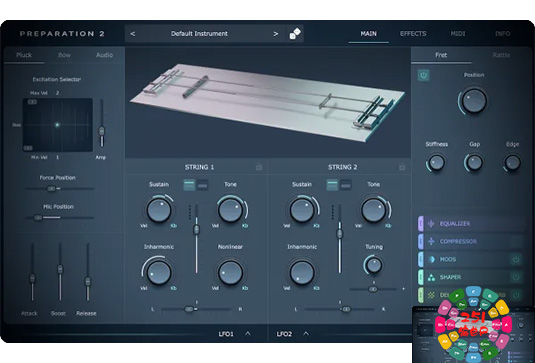Select the Bow excitation tab

(x=64, y=55)
